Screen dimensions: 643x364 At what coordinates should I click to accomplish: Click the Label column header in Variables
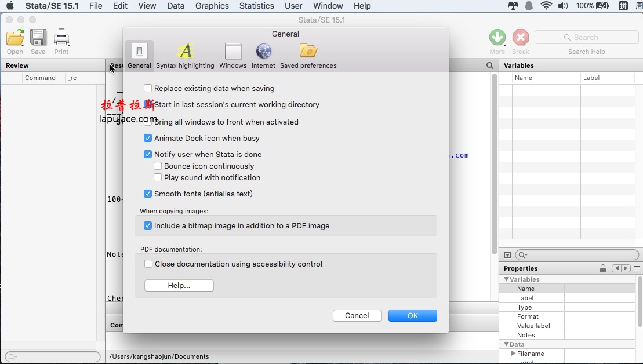point(607,78)
